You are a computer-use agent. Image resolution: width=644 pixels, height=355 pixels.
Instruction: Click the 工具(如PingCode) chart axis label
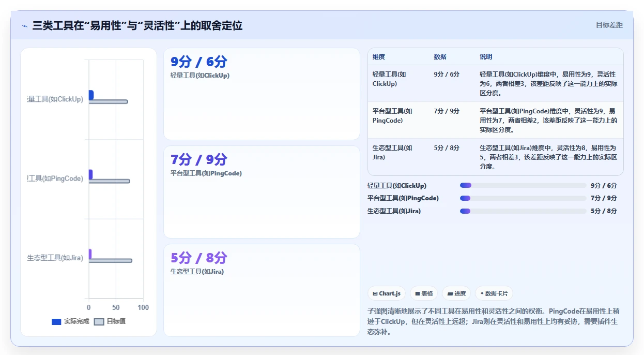[x=55, y=179]
